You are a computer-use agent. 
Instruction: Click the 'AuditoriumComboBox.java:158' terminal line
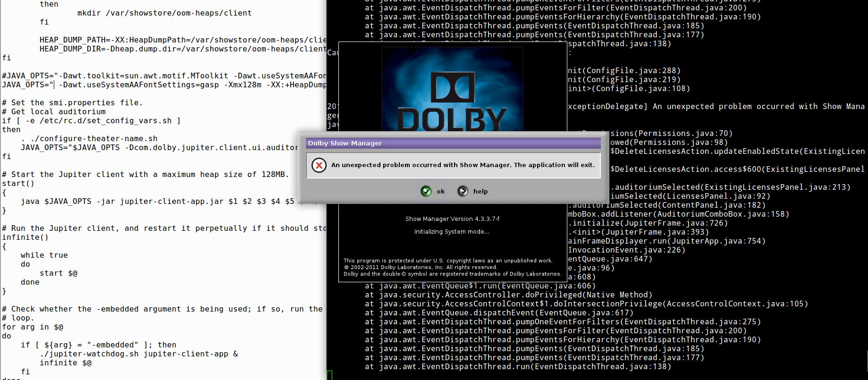678,214
